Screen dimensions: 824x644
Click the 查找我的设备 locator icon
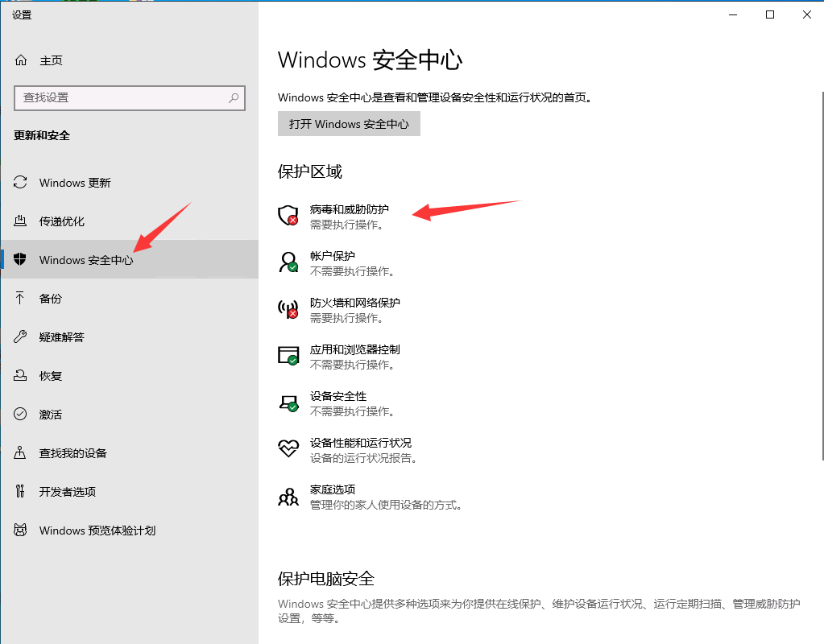[x=20, y=452]
